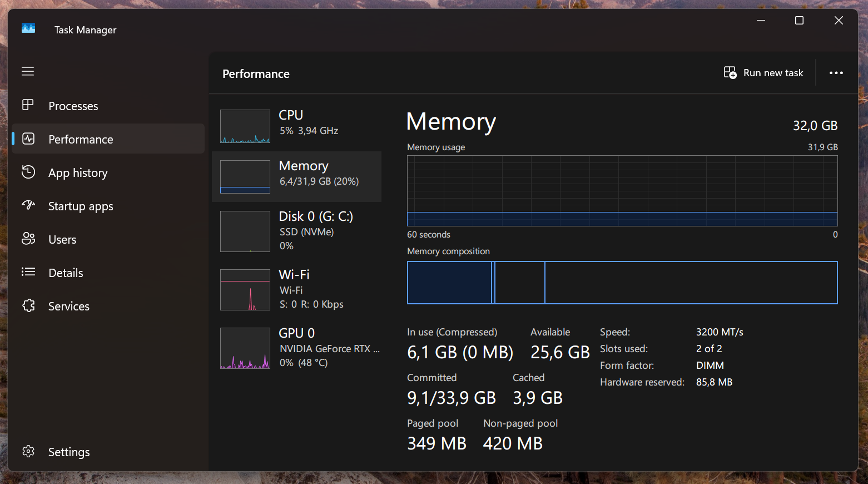Select the CPU performance graph thumbnail
The height and width of the screenshot is (484, 868).
tap(245, 126)
